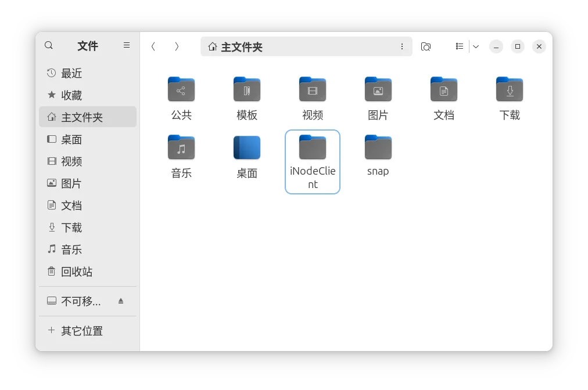
Task: Open the sidebar hamburger main menu
Action: point(127,46)
